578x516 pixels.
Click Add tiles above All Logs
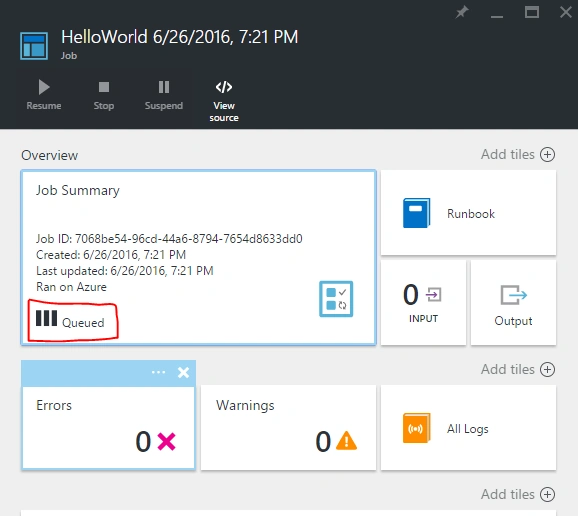click(518, 369)
